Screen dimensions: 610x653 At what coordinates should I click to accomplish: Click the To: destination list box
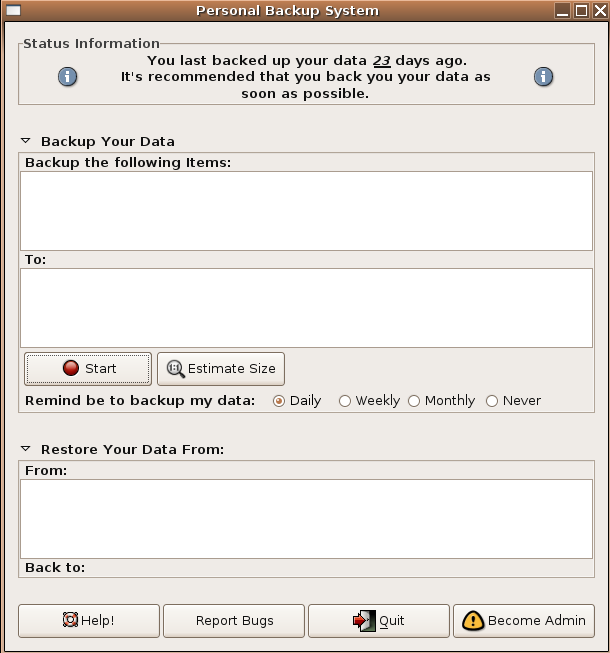(x=306, y=308)
